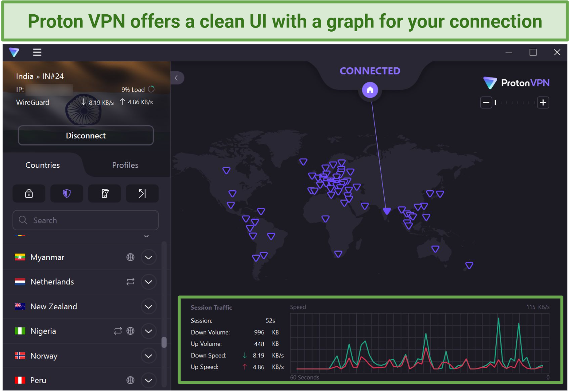
Task: Click the Myanmar flag icon
Action: tap(20, 257)
